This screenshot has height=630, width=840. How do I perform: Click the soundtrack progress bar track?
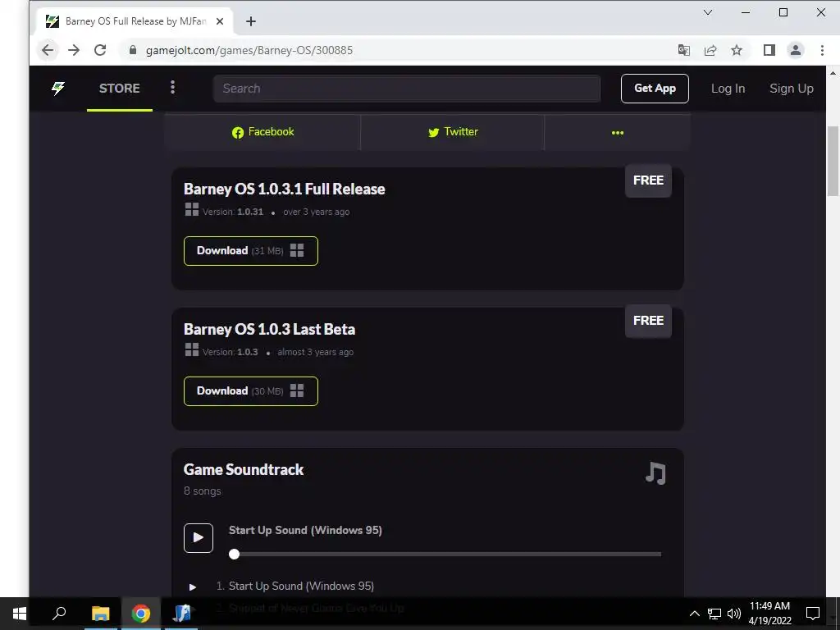pyautogui.click(x=445, y=554)
